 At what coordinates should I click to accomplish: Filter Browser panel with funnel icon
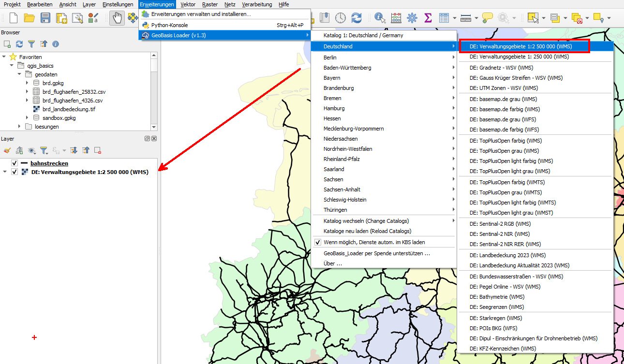tap(31, 44)
